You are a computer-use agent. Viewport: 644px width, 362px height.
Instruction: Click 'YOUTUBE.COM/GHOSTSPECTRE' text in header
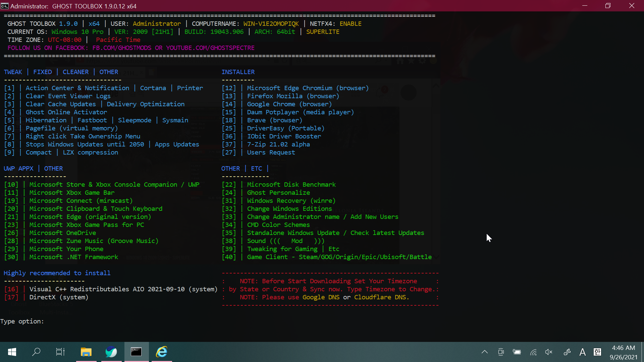[210, 48]
